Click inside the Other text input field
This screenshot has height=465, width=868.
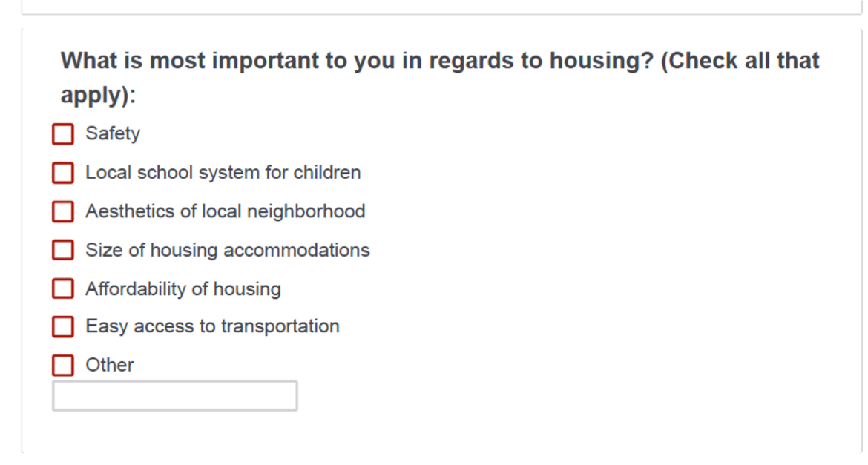pyautogui.click(x=174, y=395)
